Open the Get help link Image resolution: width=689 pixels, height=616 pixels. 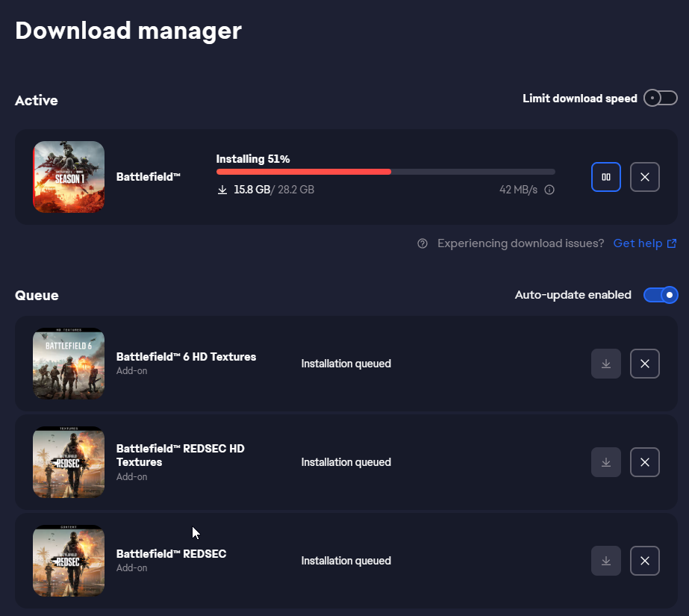pos(644,243)
